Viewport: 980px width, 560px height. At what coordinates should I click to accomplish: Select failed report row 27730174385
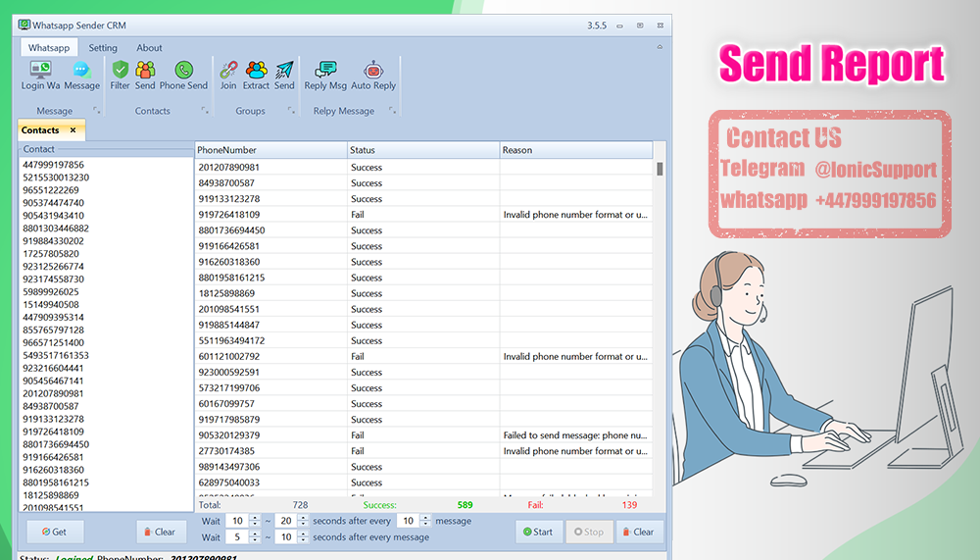point(423,451)
